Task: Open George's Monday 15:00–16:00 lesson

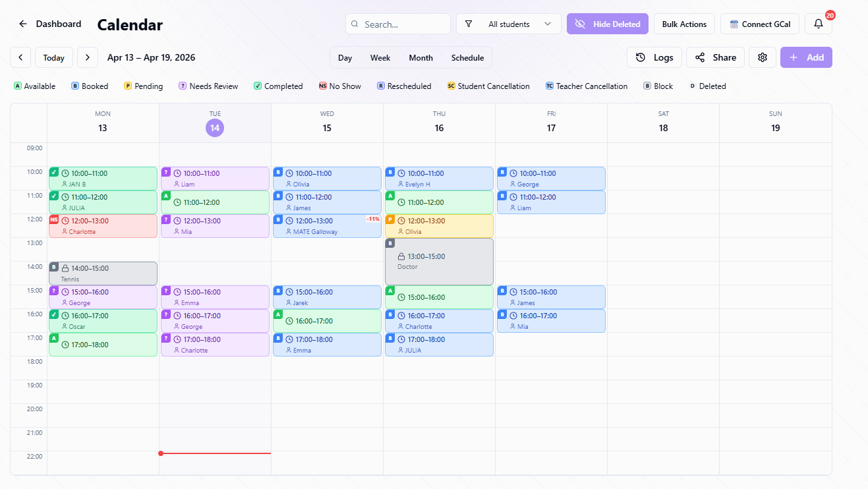Action: [x=103, y=297]
